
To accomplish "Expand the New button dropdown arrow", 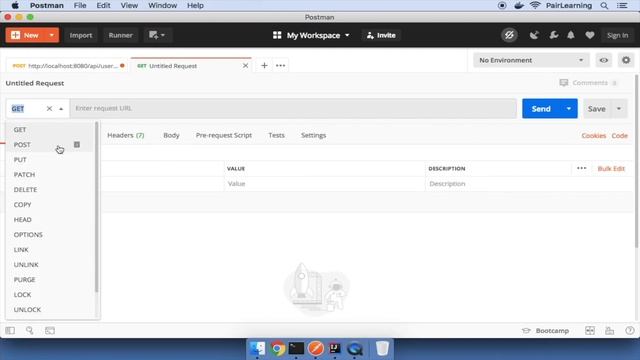I will 52,35.
